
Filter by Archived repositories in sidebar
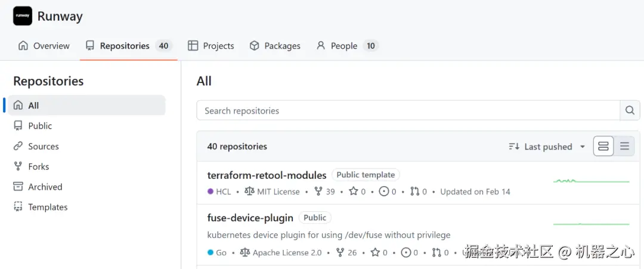click(x=45, y=187)
